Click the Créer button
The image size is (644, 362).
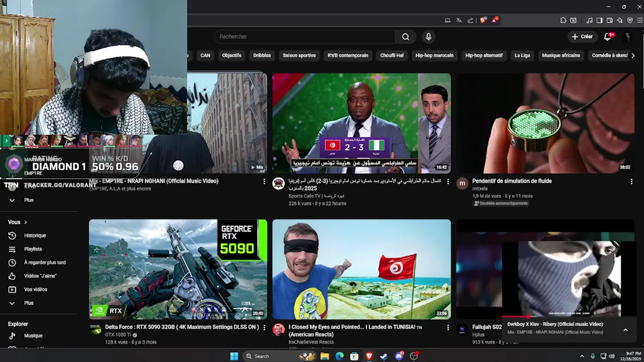point(582,37)
